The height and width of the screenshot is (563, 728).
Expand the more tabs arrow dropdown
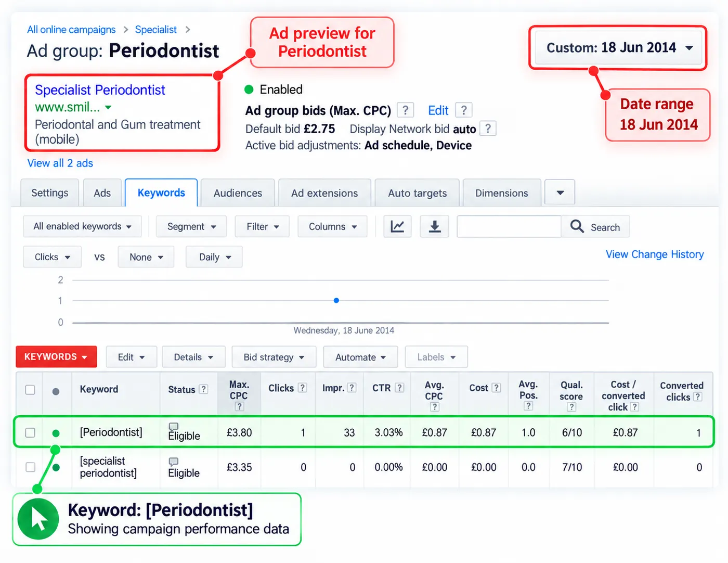560,193
